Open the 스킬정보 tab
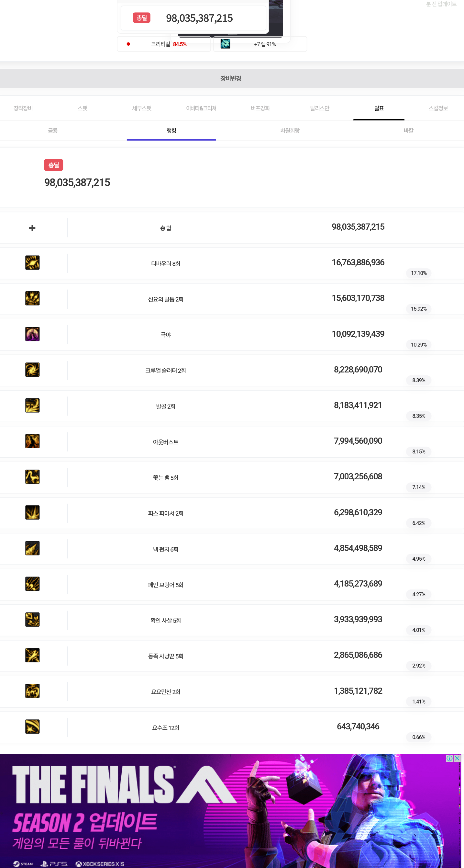The width and height of the screenshot is (464, 868). [x=438, y=108]
